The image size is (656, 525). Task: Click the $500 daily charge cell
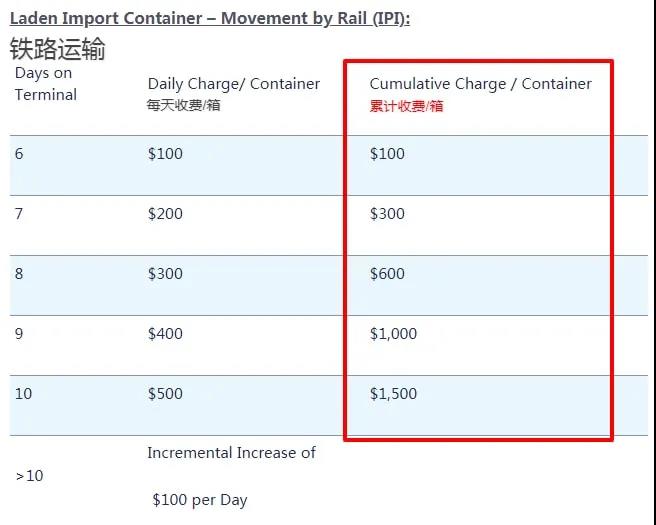pyautogui.click(x=165, y=394)
